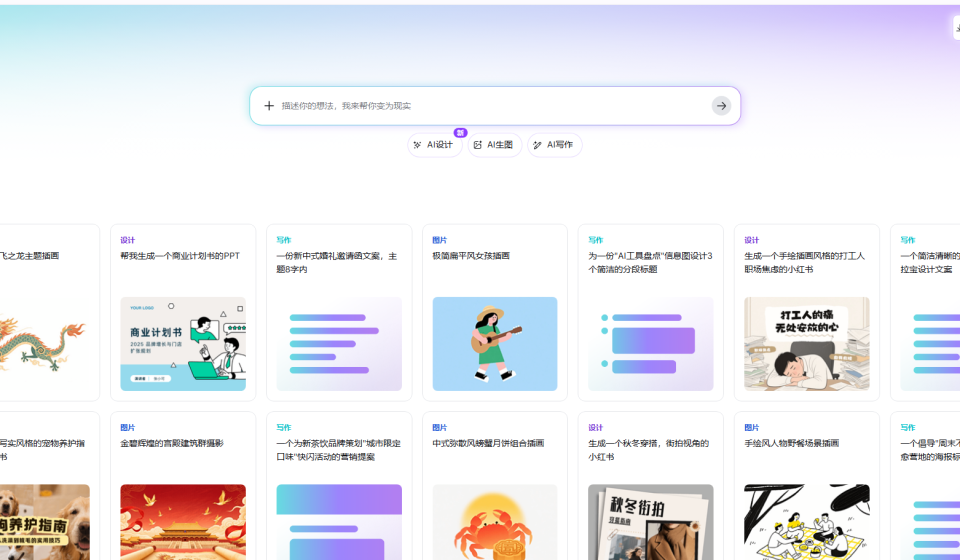Click the text "金碧辉煌的宫殿建筑群摄影"
This screenshot has width=960, height=560.
tap(172, 443)
